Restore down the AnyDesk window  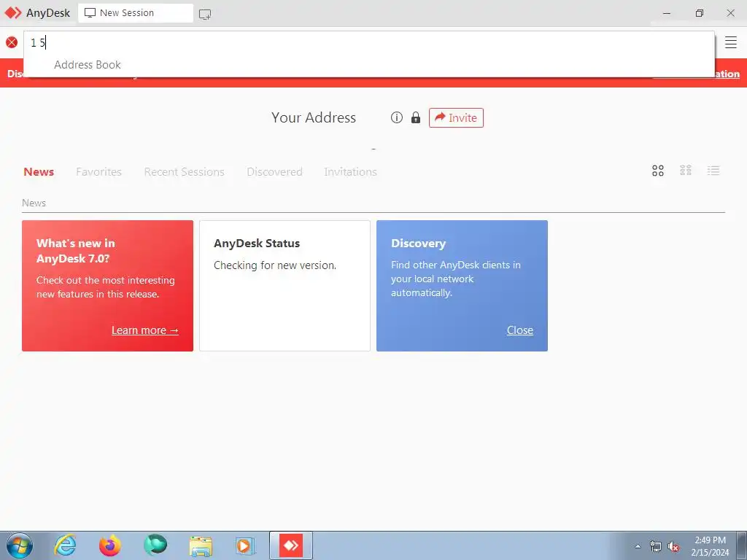[x=699, y=13]
